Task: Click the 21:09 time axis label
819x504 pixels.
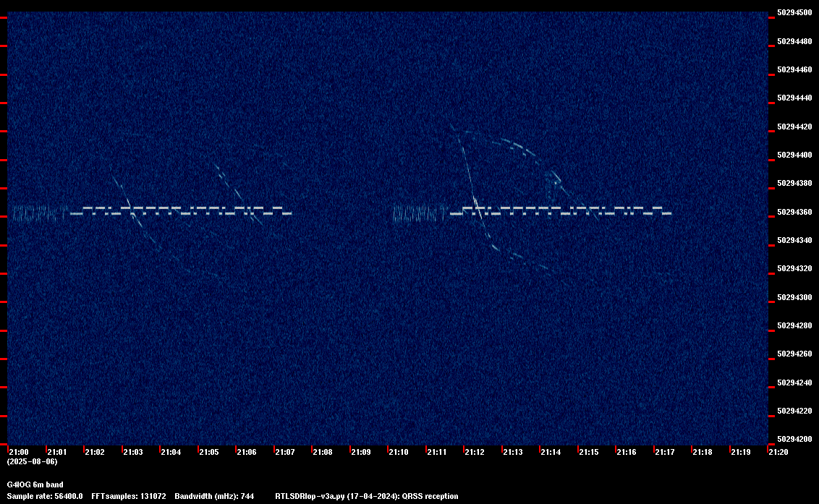Action: point(361,452)
